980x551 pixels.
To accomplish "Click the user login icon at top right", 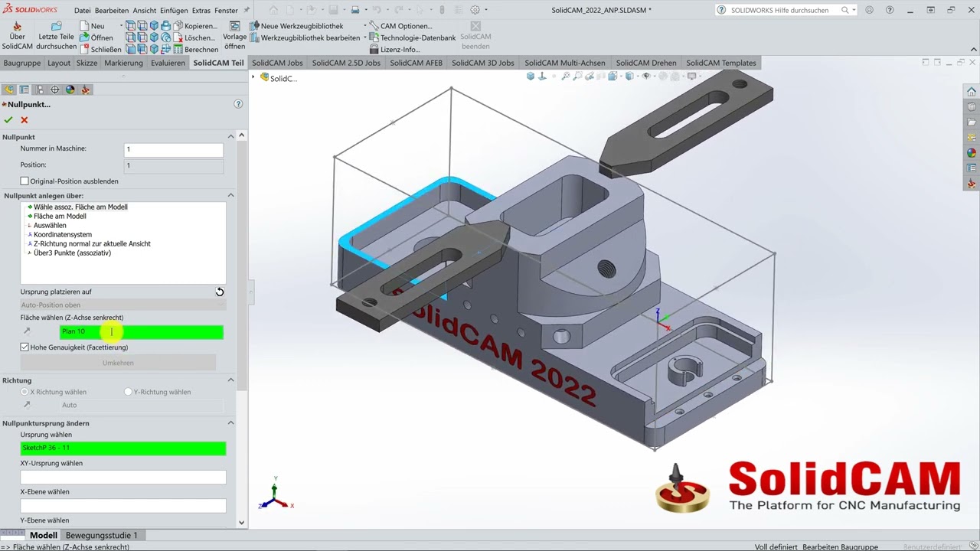I will (x=871, y=10).
